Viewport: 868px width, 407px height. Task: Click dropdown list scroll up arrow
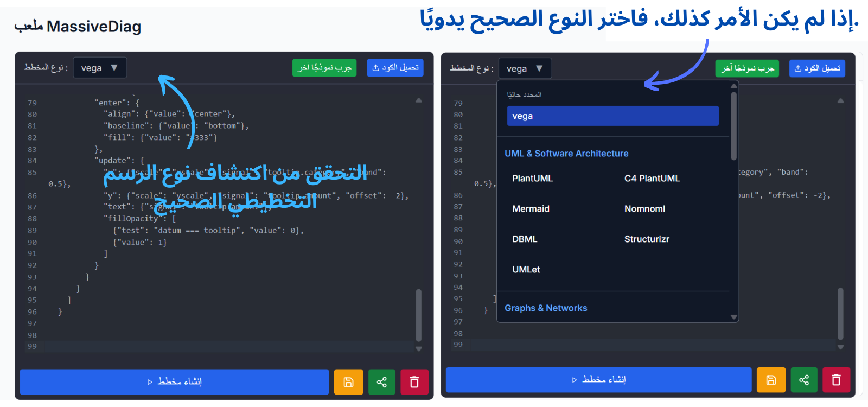click(x=733, y=86)
